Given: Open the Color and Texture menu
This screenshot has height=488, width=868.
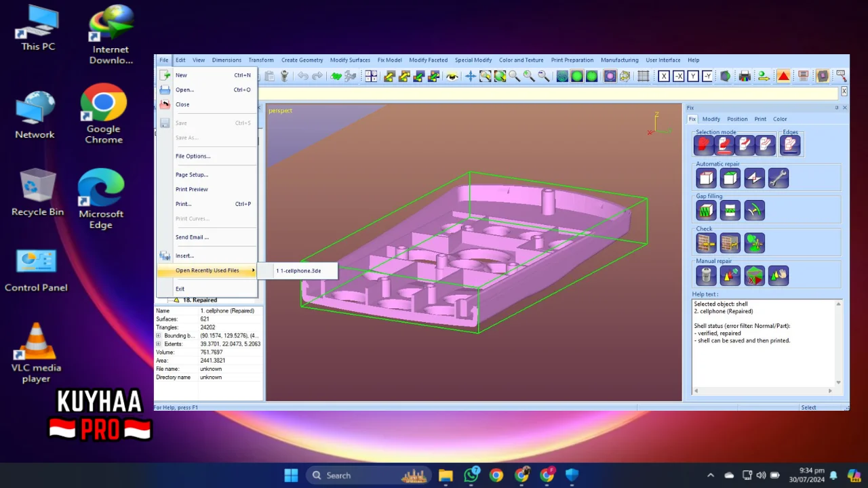Looking at the screenshot, I should 521,60.
